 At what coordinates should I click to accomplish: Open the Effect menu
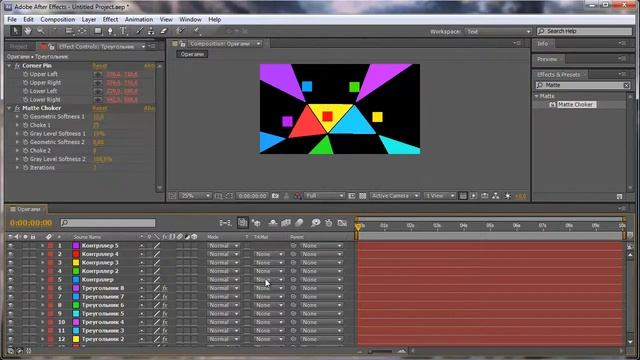pyautogui.click(x=110, y=20)
